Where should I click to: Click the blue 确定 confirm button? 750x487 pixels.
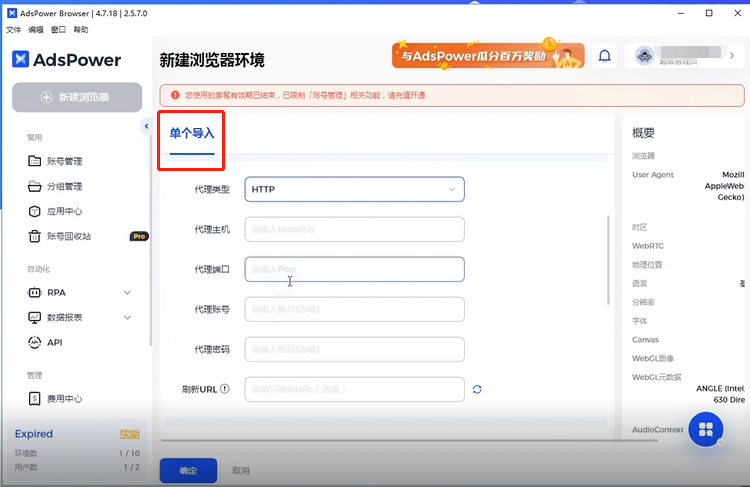[x=188, y=471]
